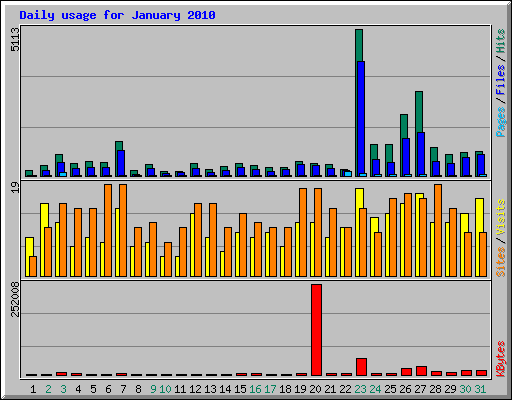
Task: Click green day label '31' on the x-axis
Action: click(480, 389)
